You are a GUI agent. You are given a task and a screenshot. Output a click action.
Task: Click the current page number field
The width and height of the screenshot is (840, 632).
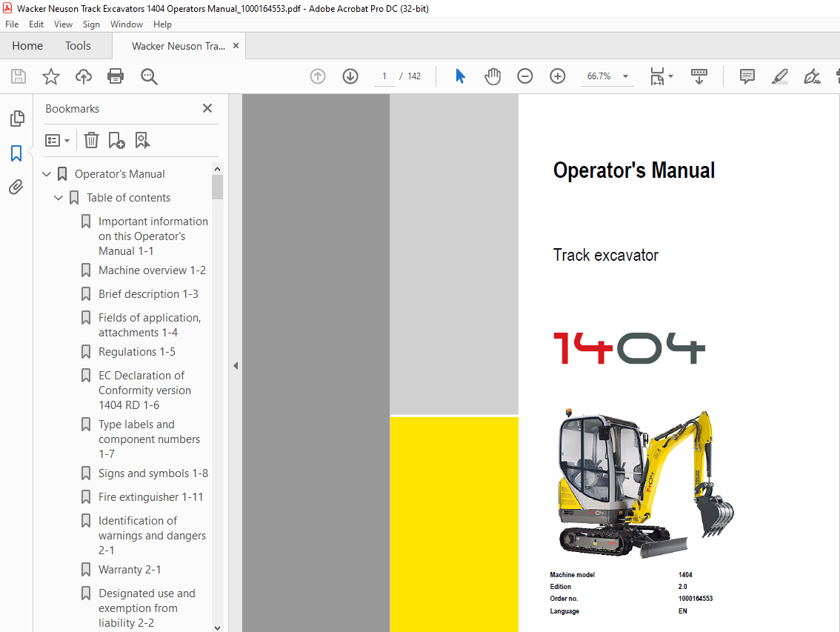pos(384,76)
